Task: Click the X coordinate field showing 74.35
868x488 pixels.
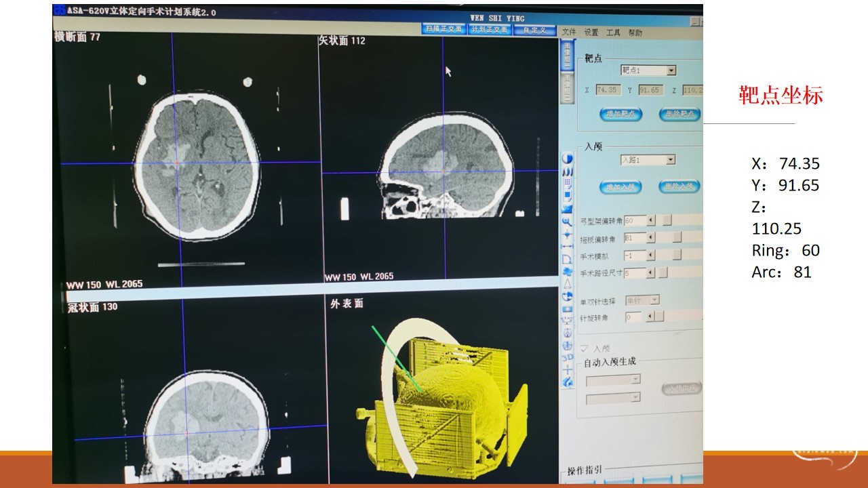Action: pos(607,90)
